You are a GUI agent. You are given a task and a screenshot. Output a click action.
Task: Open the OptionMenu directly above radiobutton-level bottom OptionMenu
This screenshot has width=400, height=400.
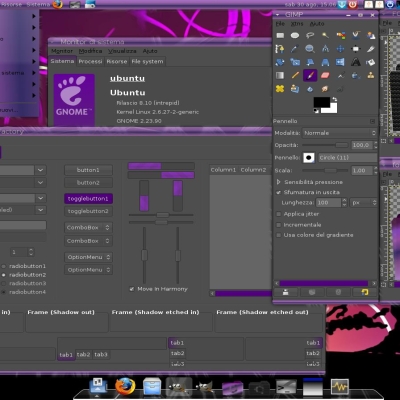pos(88,257)
